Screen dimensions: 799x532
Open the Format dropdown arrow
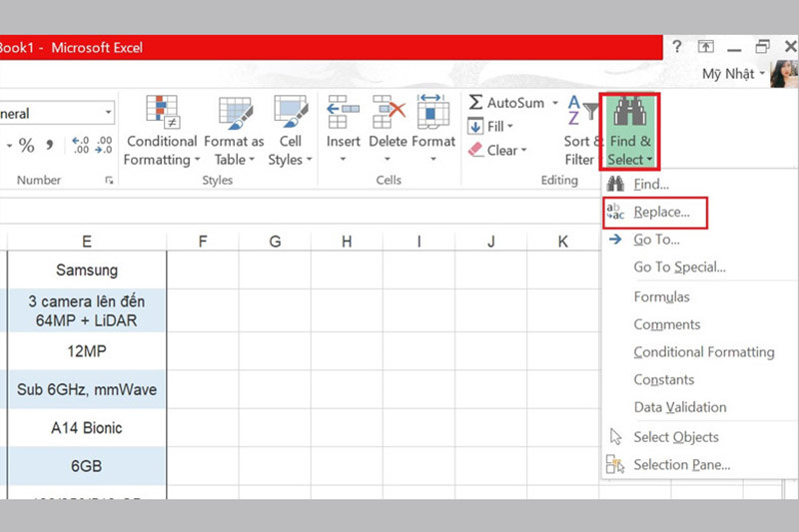tap(433, 160)
